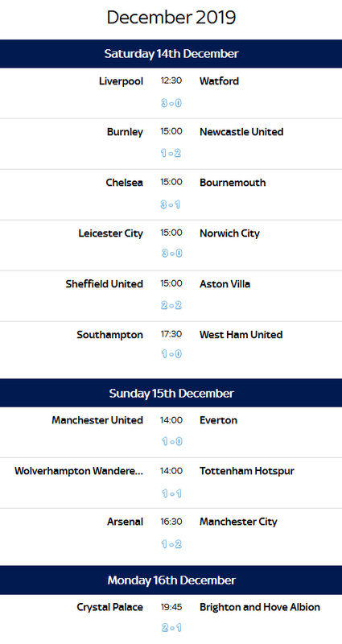Select the Burnley vs Newcastle 1-2 score
Viewport: 342px width, 644px height.
tap(171, 153)
